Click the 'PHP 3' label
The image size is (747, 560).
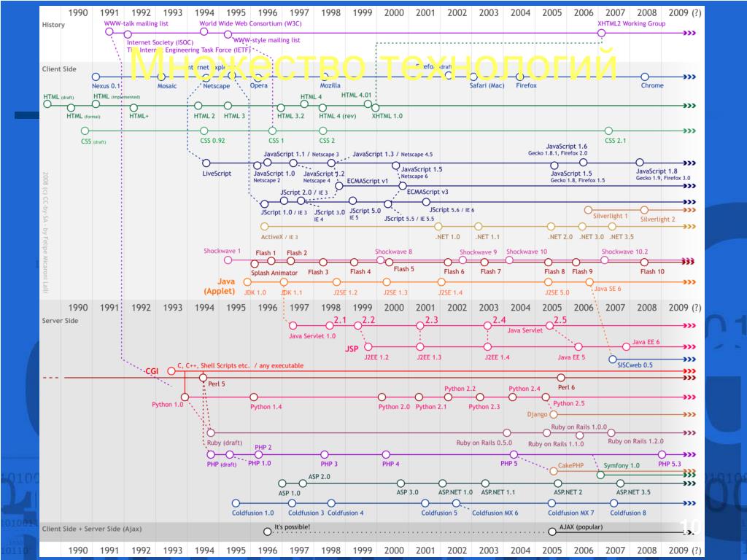pyautogui.click(x=329, y=464)
